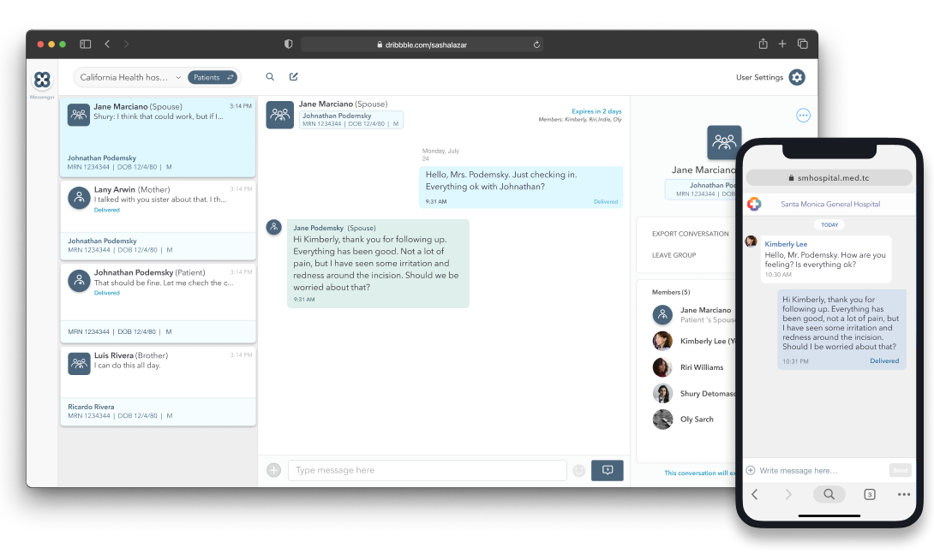Click LEAVE GROUP option

click(x=674, y=255)
